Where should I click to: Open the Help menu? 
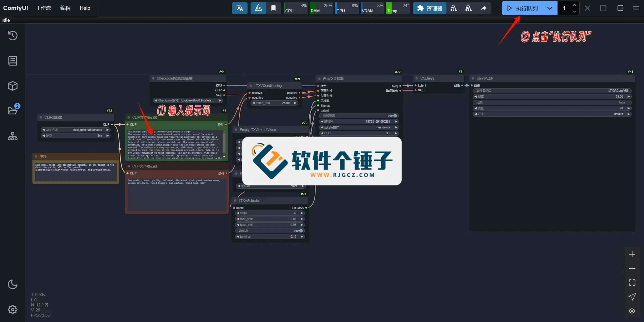pos(85,8)
